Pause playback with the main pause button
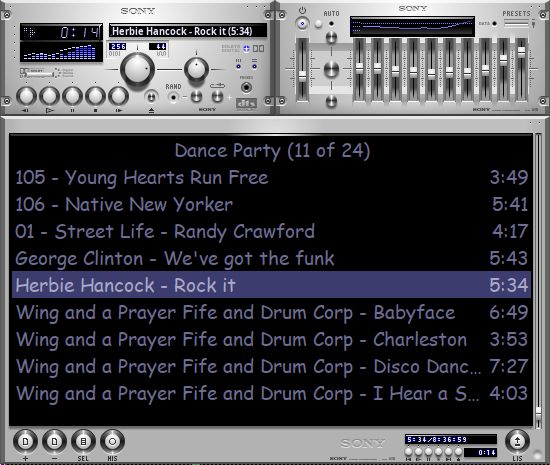 point(73,96)
